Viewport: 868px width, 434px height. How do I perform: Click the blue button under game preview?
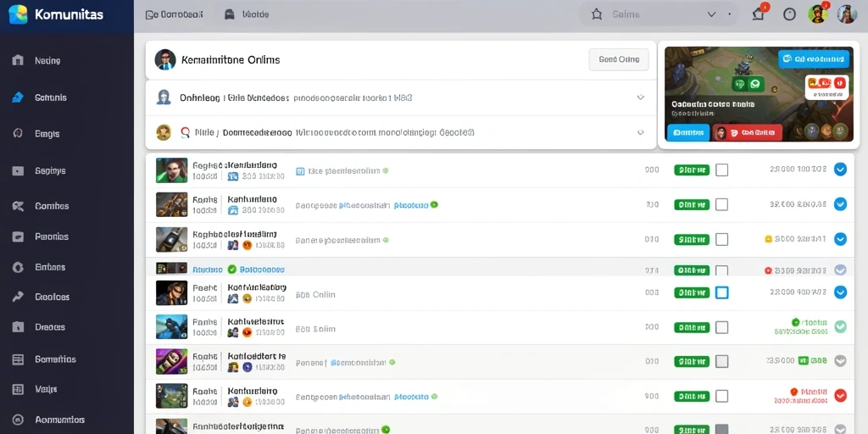pyautogui.click(x=688, y=132)
